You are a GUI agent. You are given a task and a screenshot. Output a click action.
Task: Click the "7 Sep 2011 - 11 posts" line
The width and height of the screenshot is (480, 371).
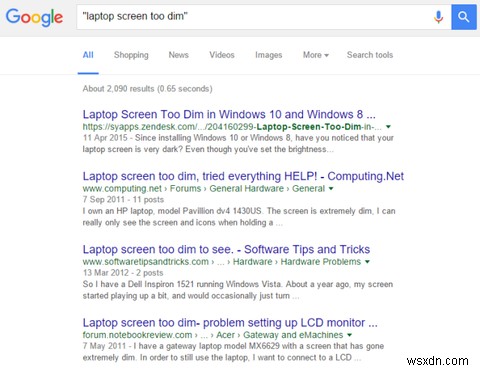coord(123,199)
